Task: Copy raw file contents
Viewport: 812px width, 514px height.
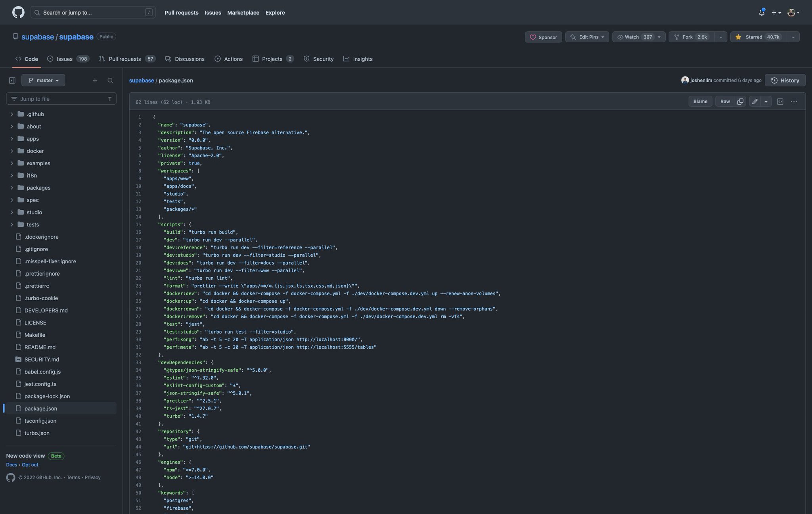Action: (x=740, y=102)
